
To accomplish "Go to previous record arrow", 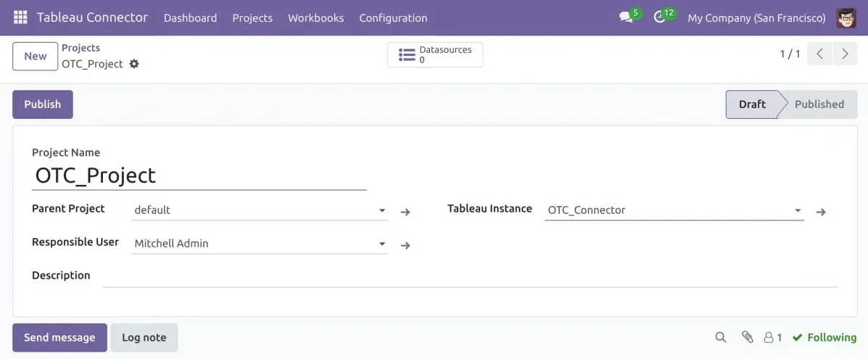I will coord(820,54).
